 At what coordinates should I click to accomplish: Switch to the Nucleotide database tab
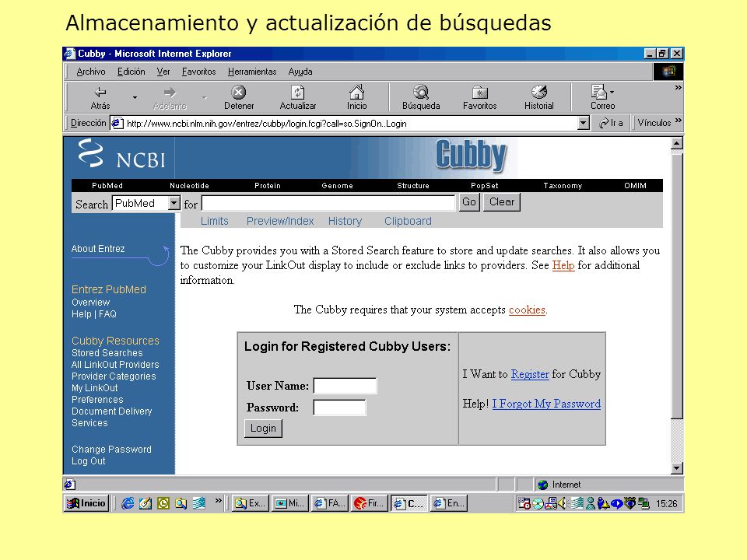pyautogui.click(x=189, y=186)
